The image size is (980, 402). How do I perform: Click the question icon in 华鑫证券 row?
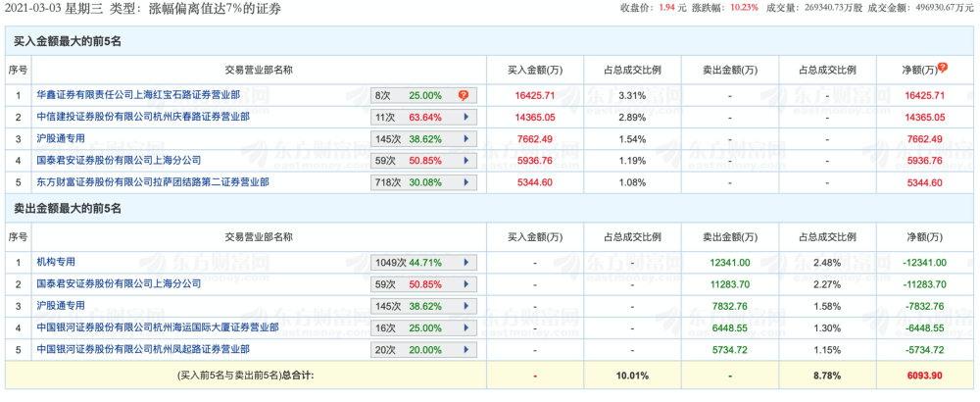(464, 96)
